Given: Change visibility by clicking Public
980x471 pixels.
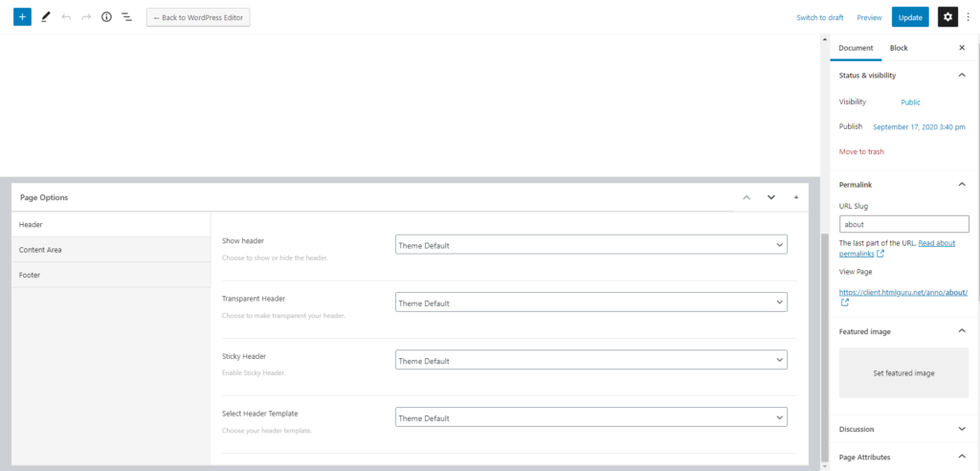Looking at the screenshot, I should point(911,102).
